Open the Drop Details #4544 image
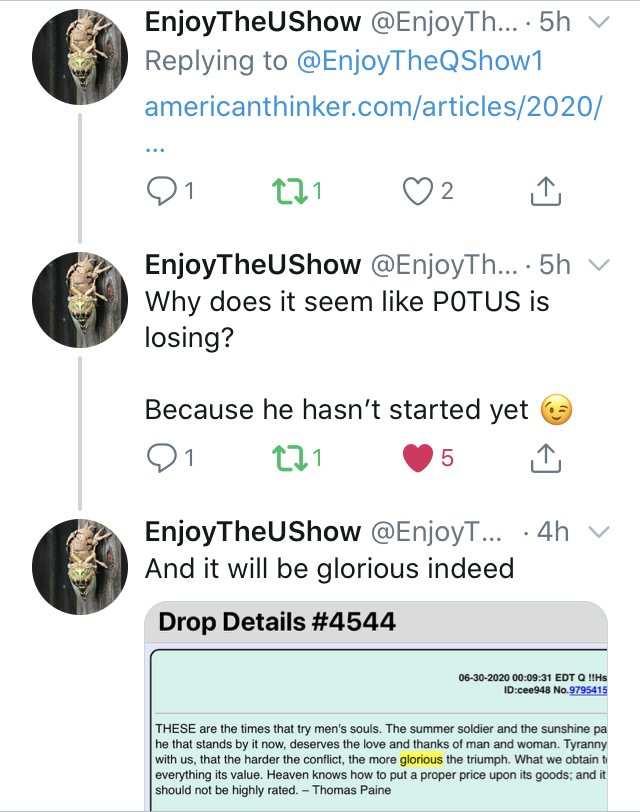The width and height of the screenshot is (640, 812). [x=376, y=706]
